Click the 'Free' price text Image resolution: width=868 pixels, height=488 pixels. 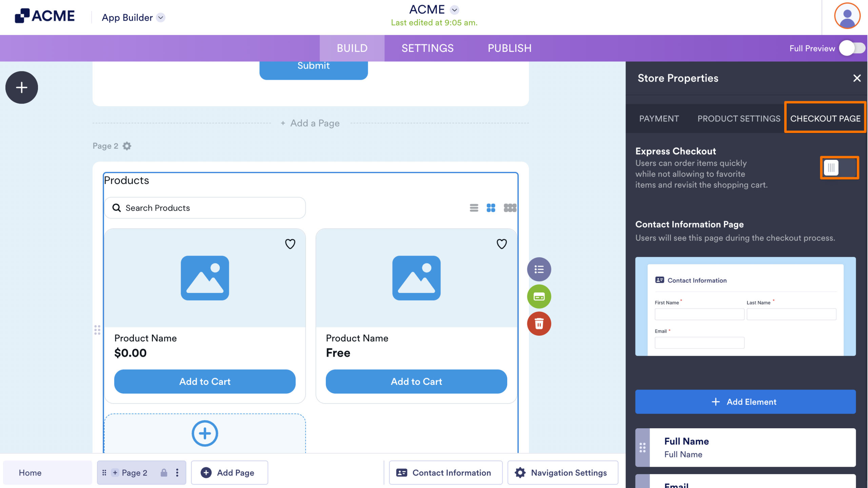(x=338, y=353)
